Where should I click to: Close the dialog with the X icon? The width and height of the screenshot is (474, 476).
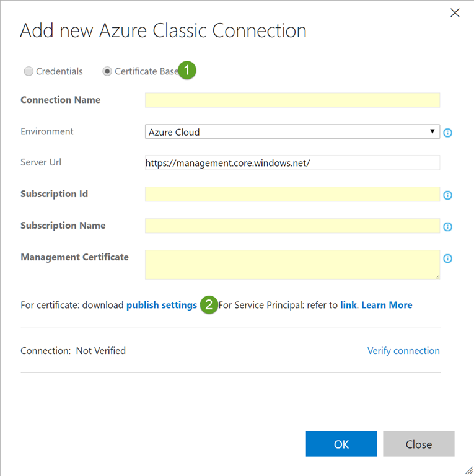(x=455, y=13)
